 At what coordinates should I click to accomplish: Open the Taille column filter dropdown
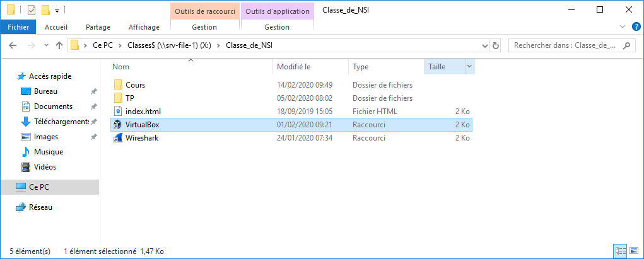[x=469, y=66]
